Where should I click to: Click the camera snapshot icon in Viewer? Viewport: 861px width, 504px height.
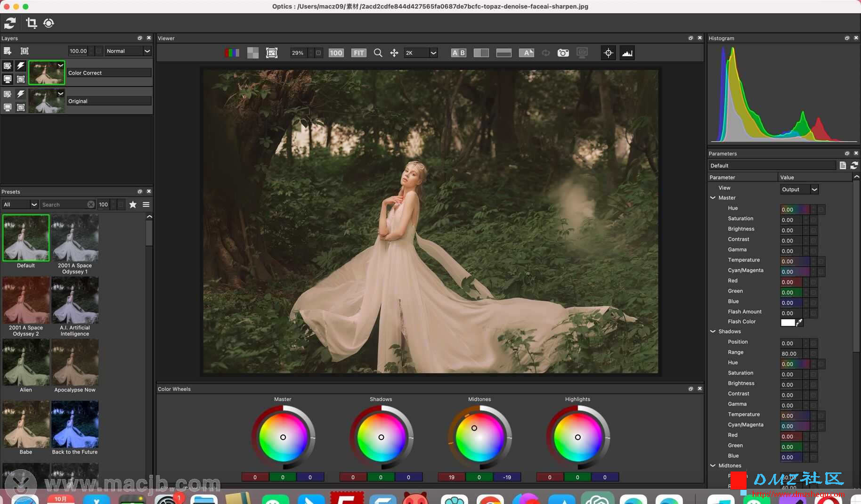pyautogui.click(x=563, y=53)
